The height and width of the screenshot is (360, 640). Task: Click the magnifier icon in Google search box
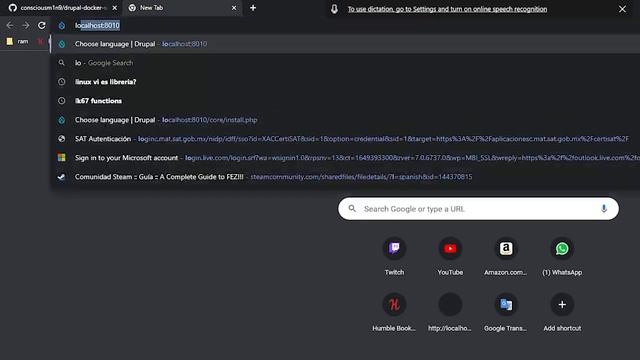point(352,209)
